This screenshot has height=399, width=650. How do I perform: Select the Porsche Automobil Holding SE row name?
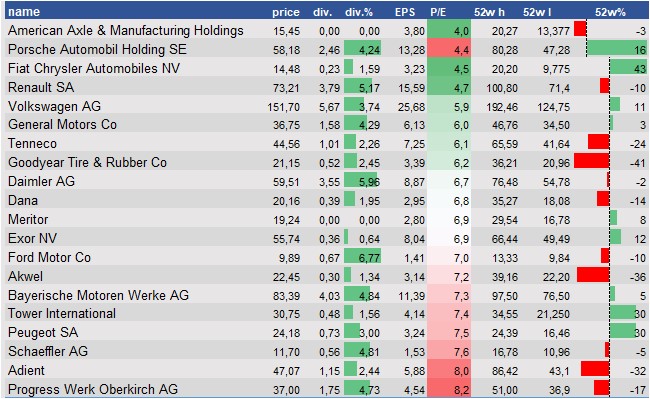pyautogui.click(x=97, y=49)
